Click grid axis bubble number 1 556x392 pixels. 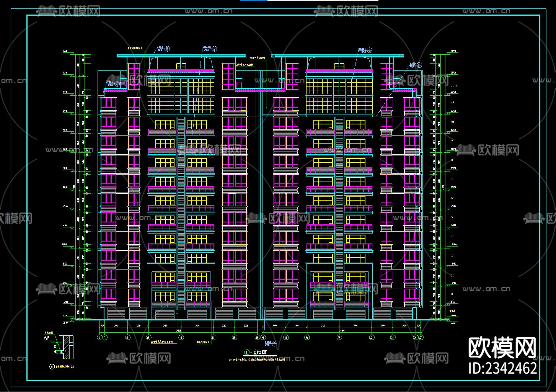click(99, 337)
